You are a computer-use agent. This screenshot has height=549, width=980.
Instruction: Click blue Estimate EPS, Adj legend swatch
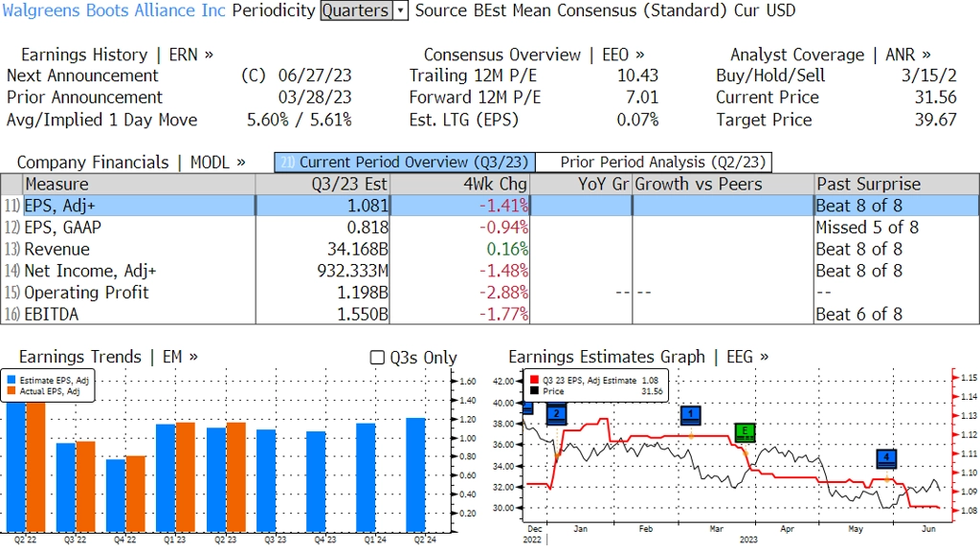(11, 380)
